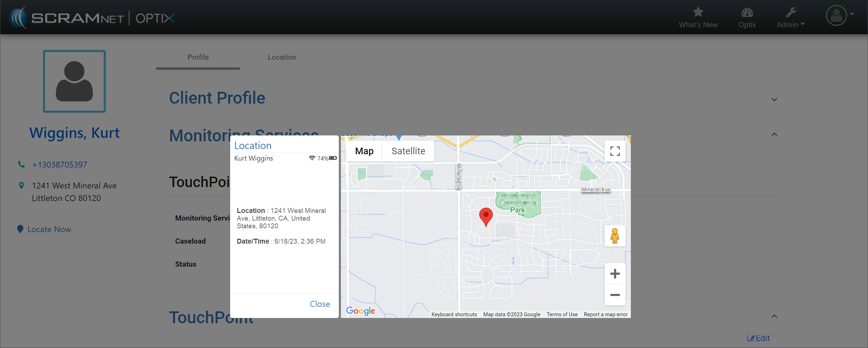The height and width of the screenshot is (348, 868).
Task: Collapse the bottom TouchPoint section chevron
Action: click(x=774, y=316)
